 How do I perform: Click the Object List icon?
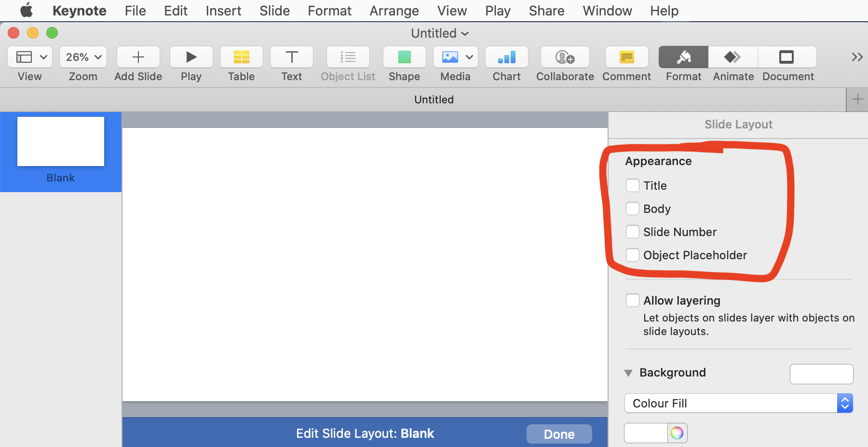(348, 57)
